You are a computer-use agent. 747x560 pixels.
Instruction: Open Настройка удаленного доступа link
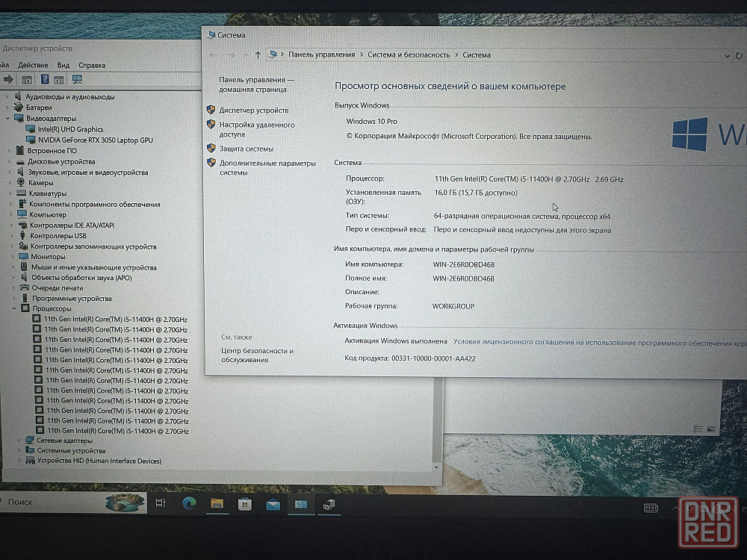tap(257, 129)
